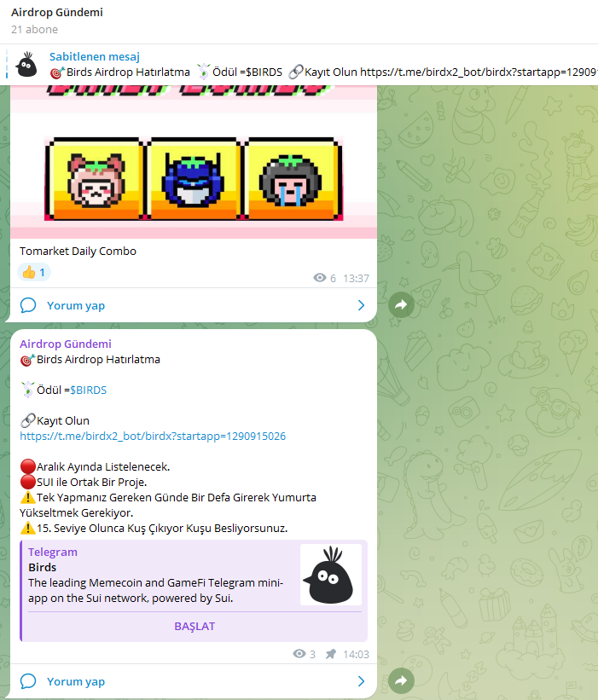598x700 pixels.
Task: Click the 13:37 timestamp
Action: [356, 279]
